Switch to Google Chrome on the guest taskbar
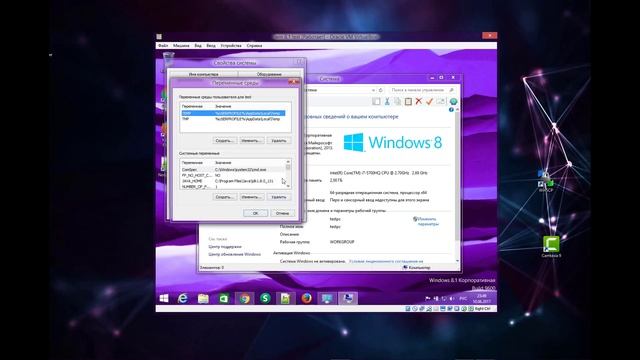The height and width of the screenshot is (360, 640). click(244, 298)
